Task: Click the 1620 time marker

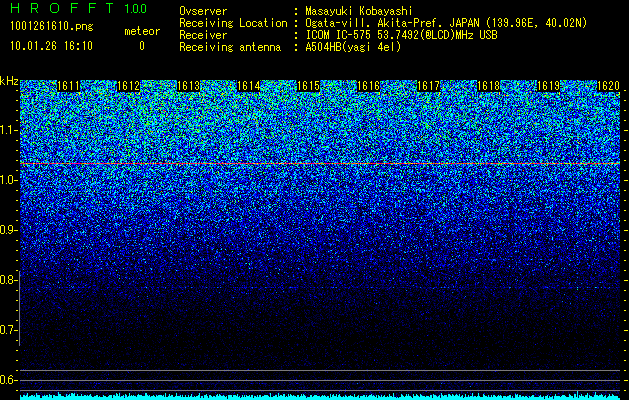Action: click(609, 86)
